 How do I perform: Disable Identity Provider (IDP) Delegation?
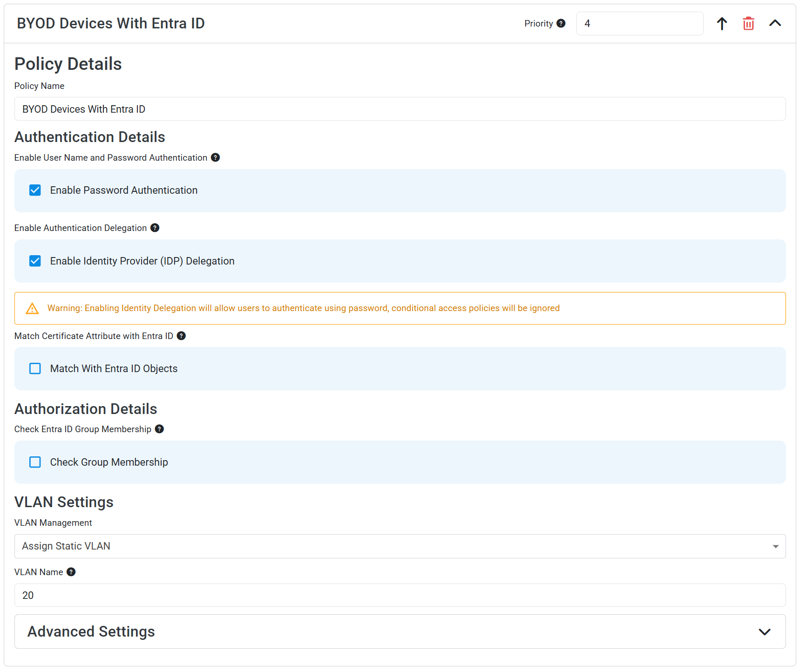[35, 261]
